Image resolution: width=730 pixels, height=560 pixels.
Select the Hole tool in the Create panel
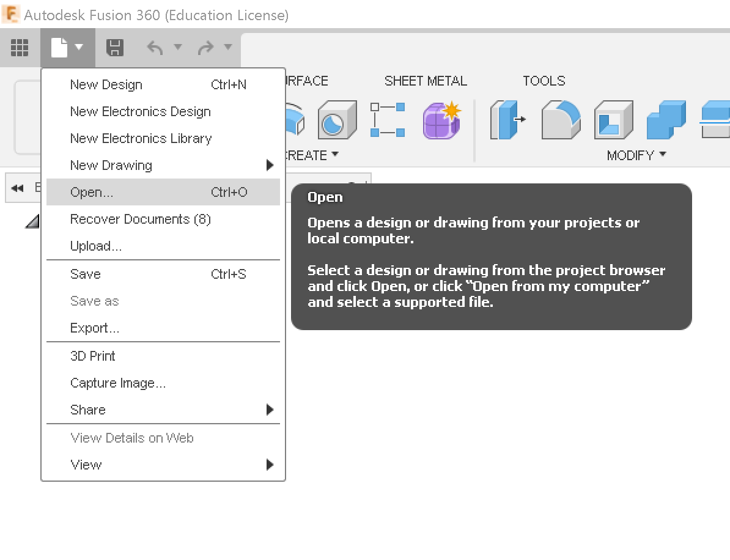point(337,120)
